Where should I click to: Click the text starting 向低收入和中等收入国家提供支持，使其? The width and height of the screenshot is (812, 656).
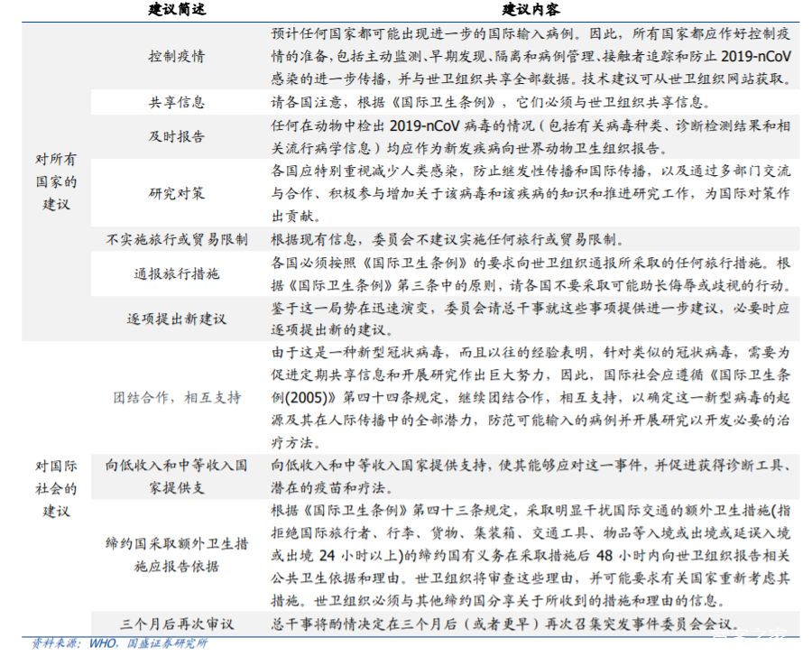click(x=531, y=476)
